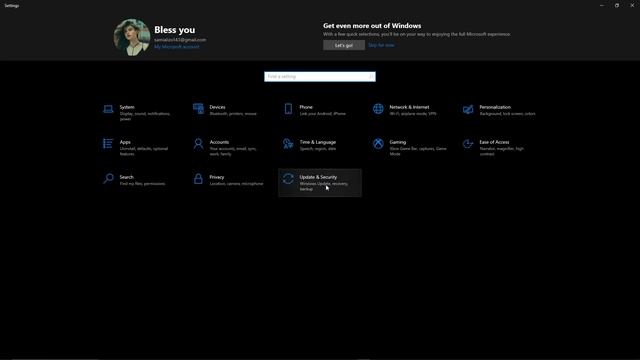Select the Network & Internet label
This screenshot has width=640, height=360.
pos(409,107)
